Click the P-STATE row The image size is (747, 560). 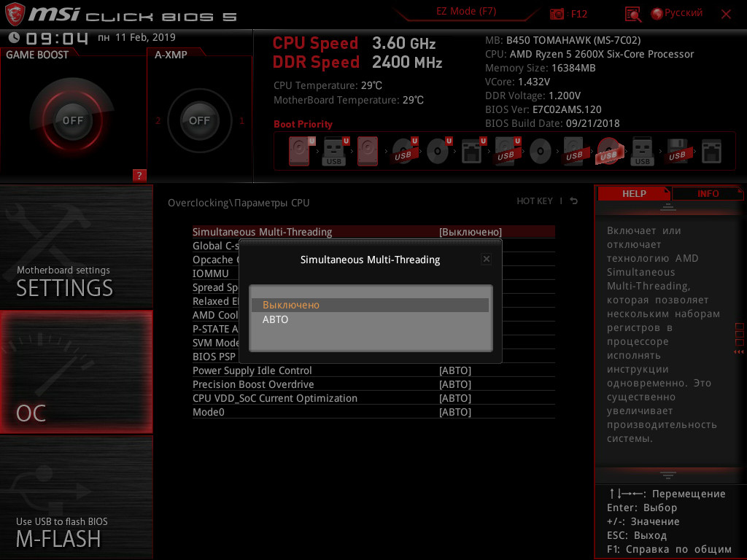point(216,329)
